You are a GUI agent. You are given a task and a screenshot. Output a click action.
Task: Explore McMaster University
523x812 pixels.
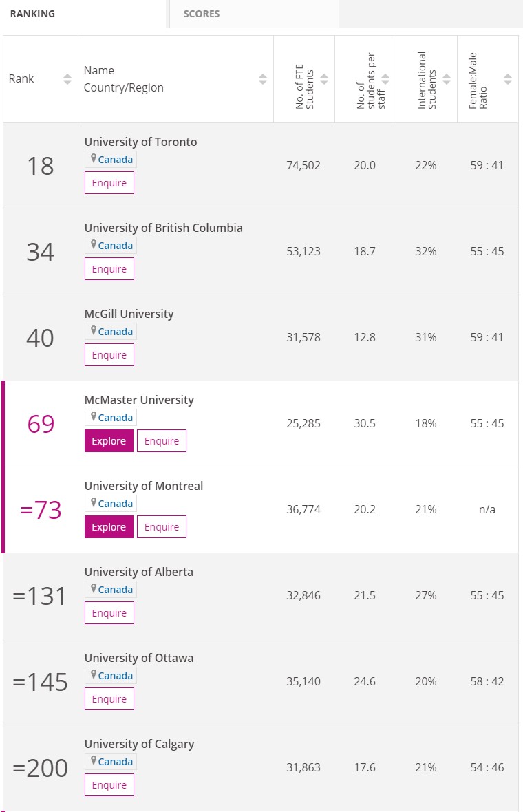109,440
